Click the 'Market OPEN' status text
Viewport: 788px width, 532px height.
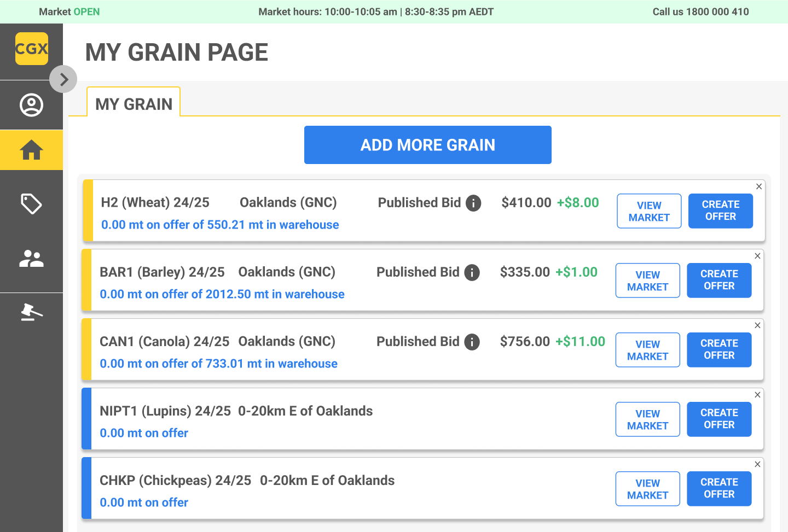coord(69,12)
